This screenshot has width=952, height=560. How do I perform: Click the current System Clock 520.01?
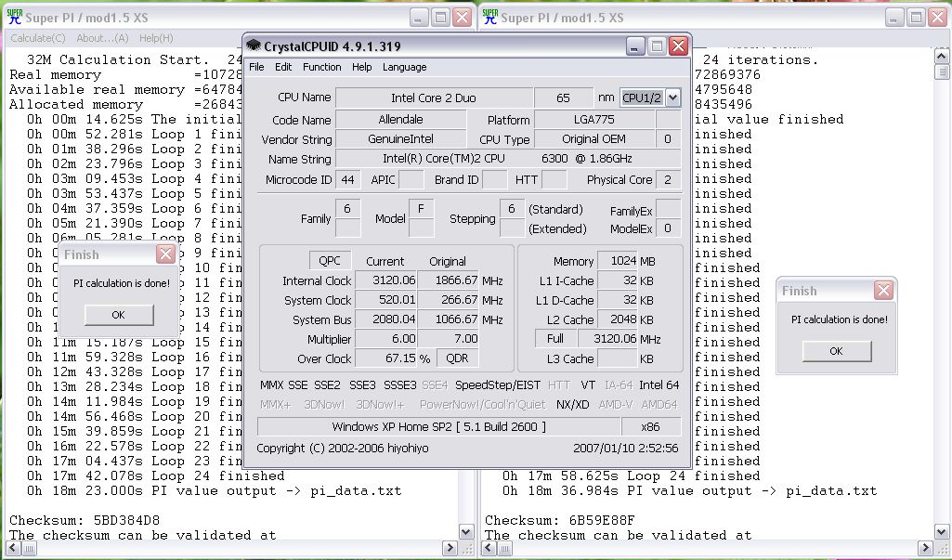[x=386, y=300]
